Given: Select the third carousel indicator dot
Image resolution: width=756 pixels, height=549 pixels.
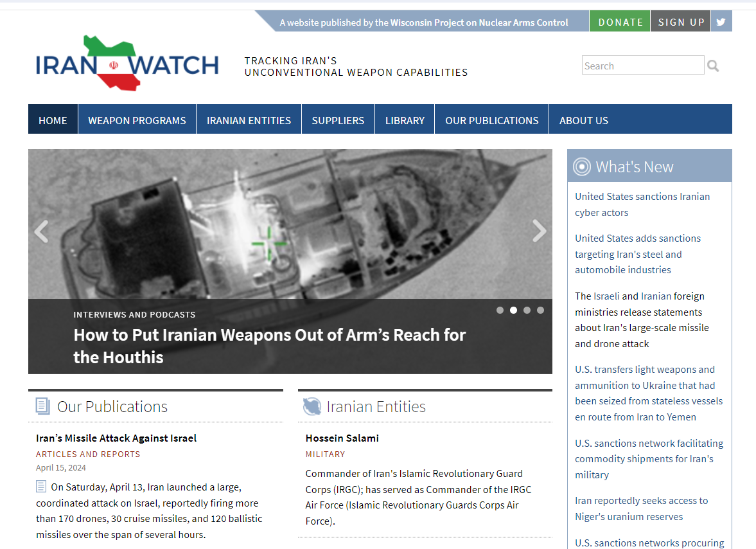Looking at the screenshot, I should point(527,310).
